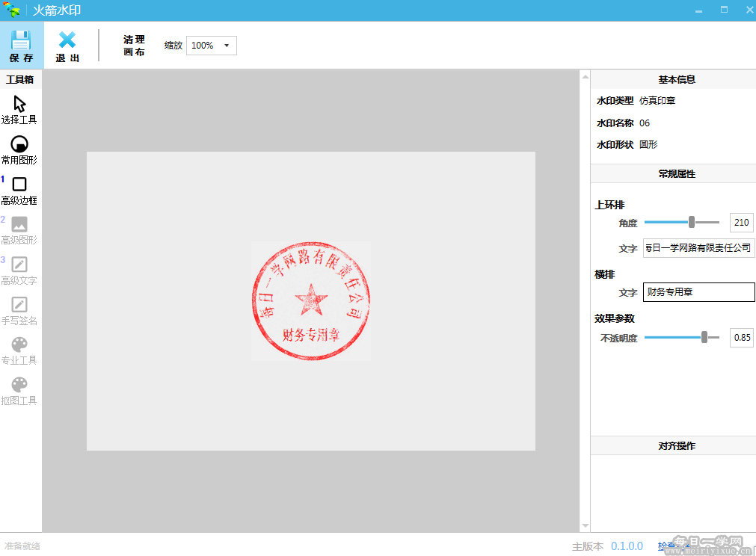Click the opacity value field 0.85

pos(742,338)
